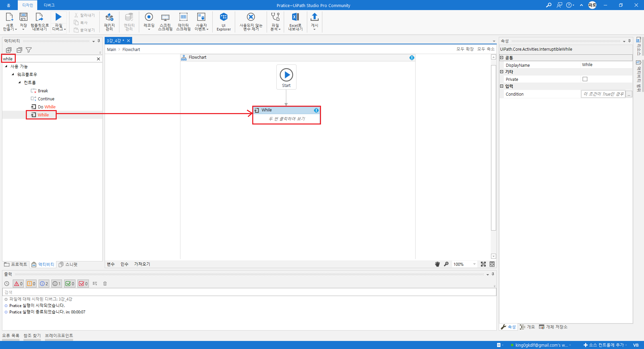This screenshot has width=644, height=349.
Task: Click the overview toggle icon beside fit-to-screen
Action: (492, 264)
